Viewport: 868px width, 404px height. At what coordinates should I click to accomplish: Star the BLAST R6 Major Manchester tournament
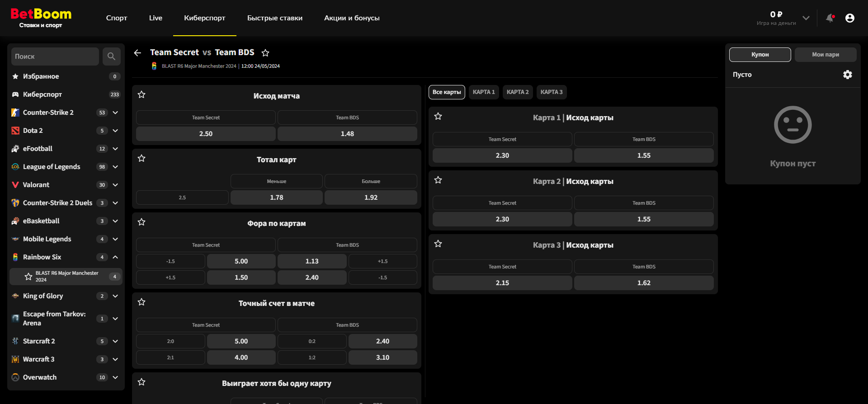tap(28, 277)
